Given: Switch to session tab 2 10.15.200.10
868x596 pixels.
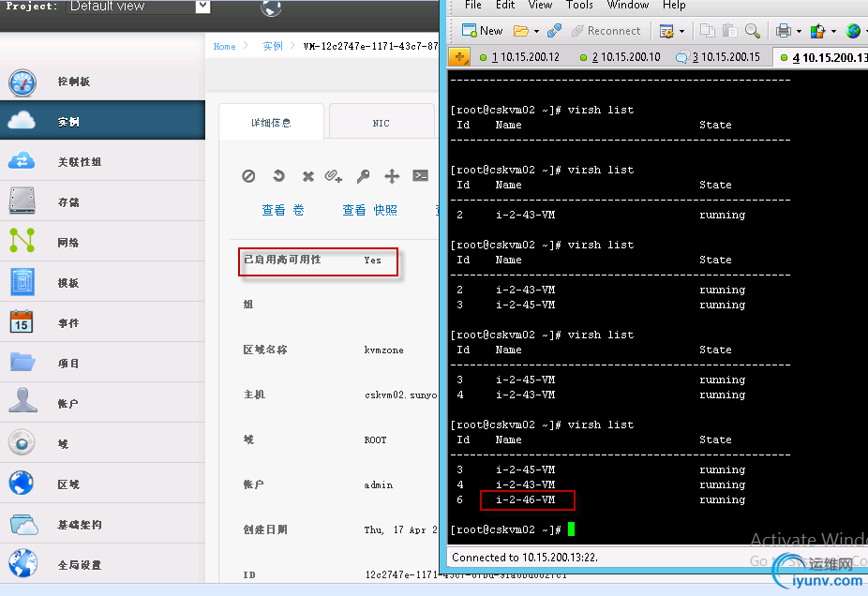Looking at the screenshot, I should (620, 57).
